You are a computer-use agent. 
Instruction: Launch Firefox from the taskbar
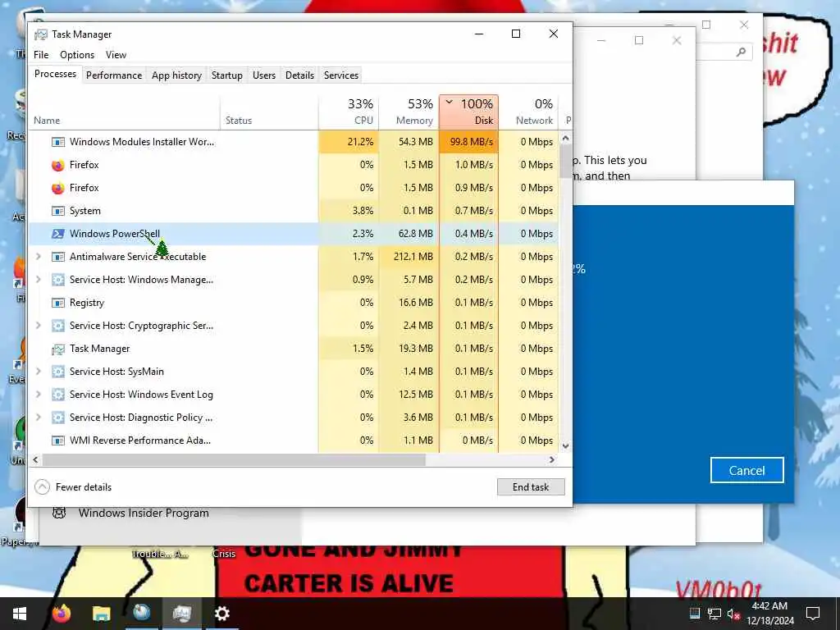pyautogui.click(x=61, y=614)
